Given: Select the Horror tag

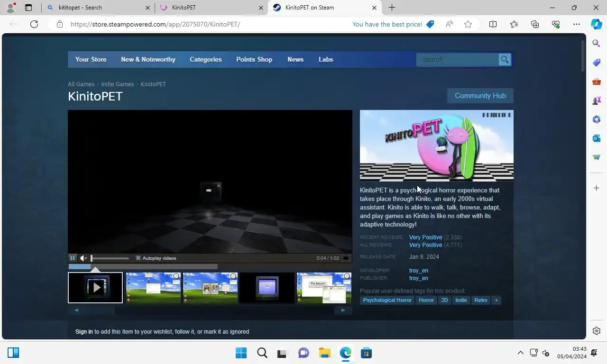Looking at the screenshot, I should coord(426,300).
